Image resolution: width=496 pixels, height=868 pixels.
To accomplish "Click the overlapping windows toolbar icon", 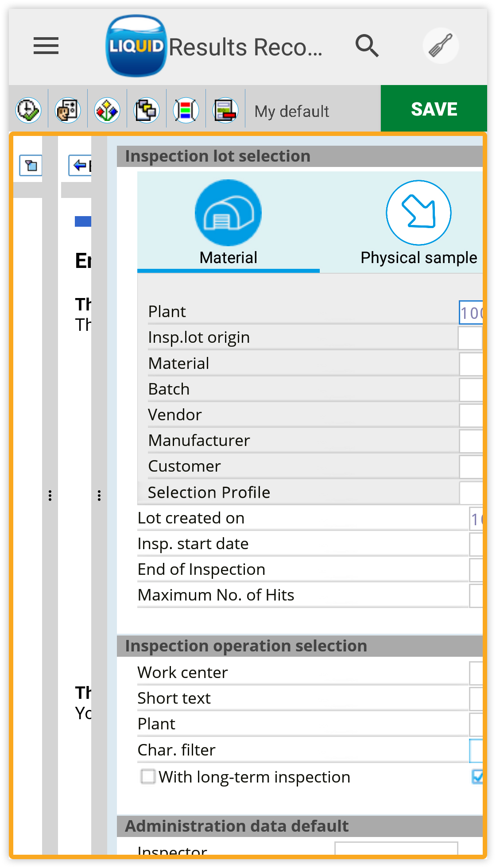I will (147, 110).
